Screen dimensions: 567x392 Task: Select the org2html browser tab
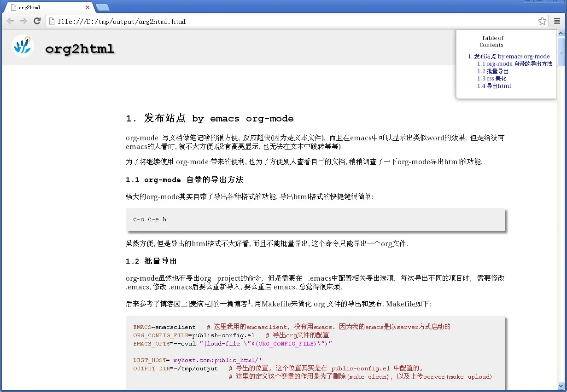point(48,7)
